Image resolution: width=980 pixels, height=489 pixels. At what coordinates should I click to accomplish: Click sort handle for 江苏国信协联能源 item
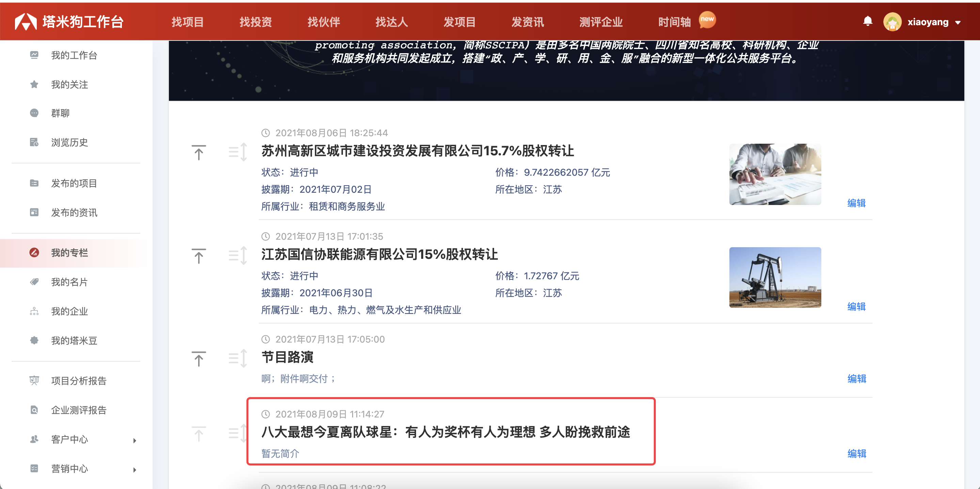238,256
